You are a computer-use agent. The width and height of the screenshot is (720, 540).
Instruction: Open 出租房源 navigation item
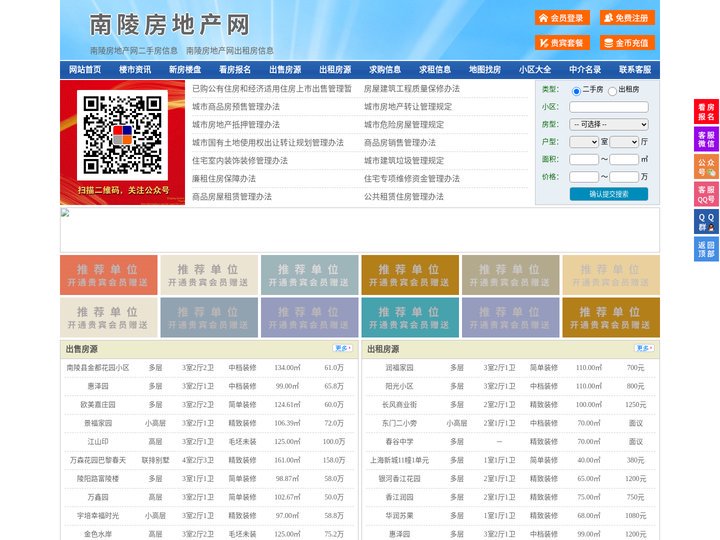(335, 70)
